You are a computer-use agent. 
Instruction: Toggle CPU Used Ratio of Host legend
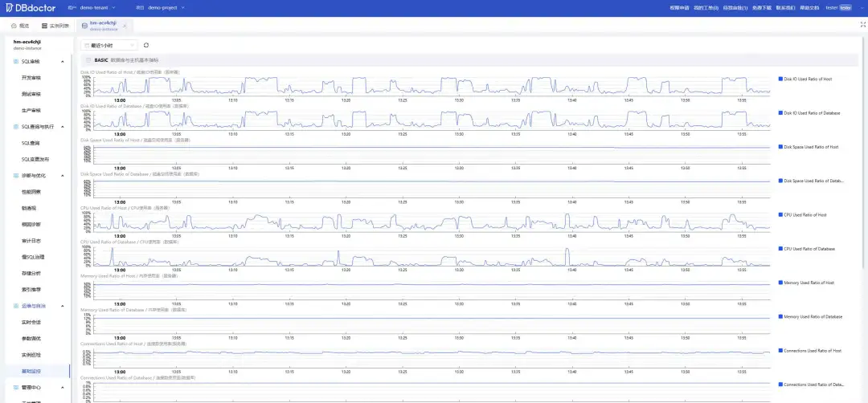[803, 214]
